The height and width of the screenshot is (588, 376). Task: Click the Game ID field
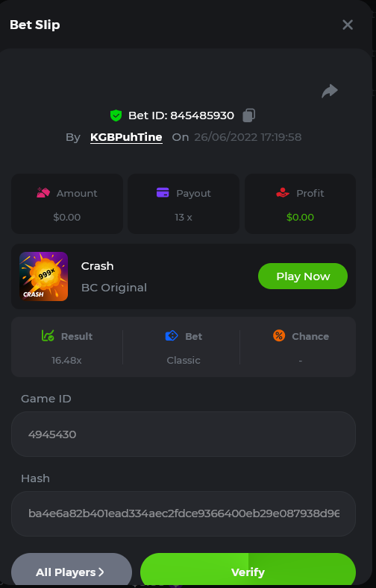pyautogui.click(x=184, y=434)
